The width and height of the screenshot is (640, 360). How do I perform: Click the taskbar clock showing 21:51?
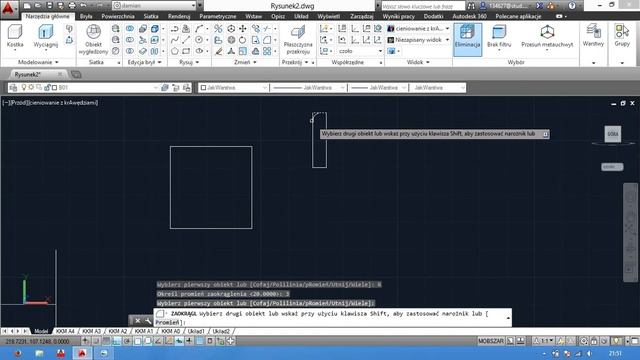pyautogui.click(x=615, y=353)
